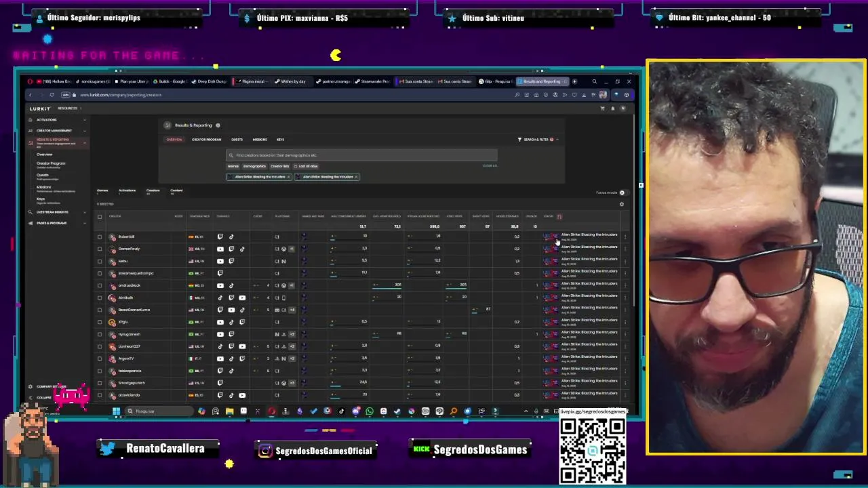Screen dimensions: 868x488
Task: Open the Windows Start menu
Action: point(116,411)
